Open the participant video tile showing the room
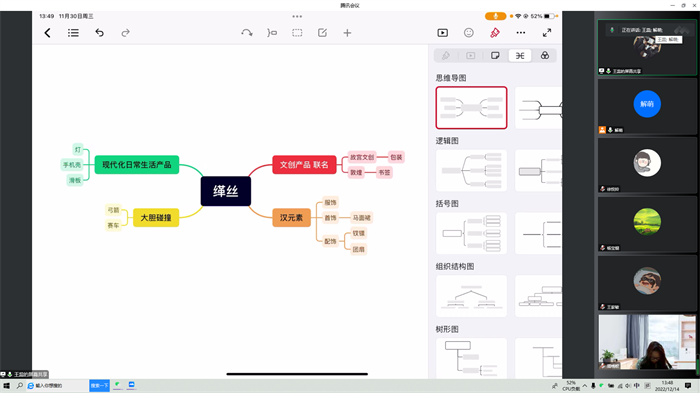The height and width of the screenshot is (393, 700). (x=647, y=342)
